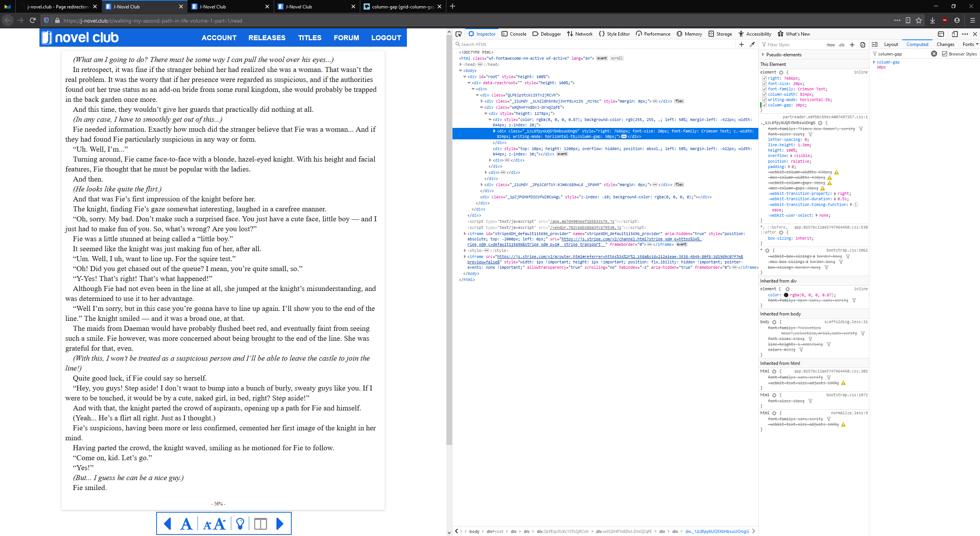Viewport: 980px width, 536px height.
Task: Create a new node in the HTML tree
Action: tap(742, 44)
